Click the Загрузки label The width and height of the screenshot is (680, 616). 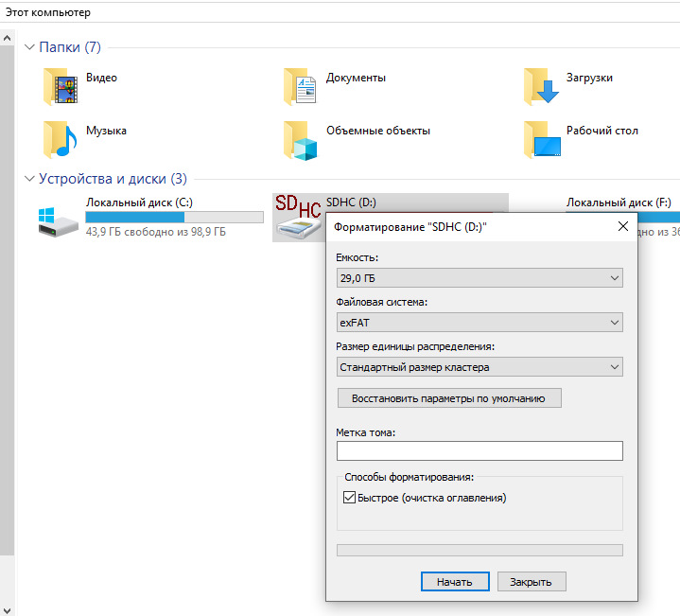589,78
